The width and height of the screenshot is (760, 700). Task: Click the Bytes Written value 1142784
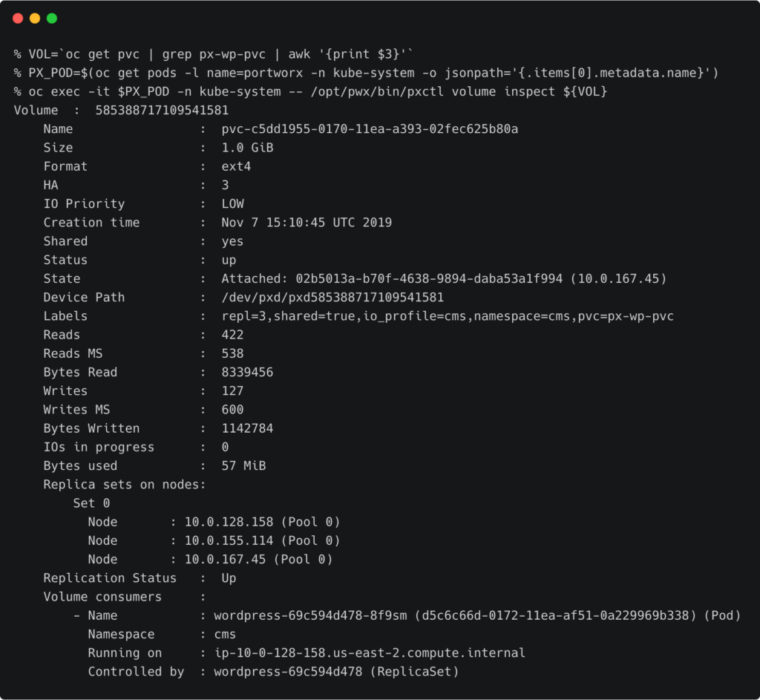(x=247, y=428)
